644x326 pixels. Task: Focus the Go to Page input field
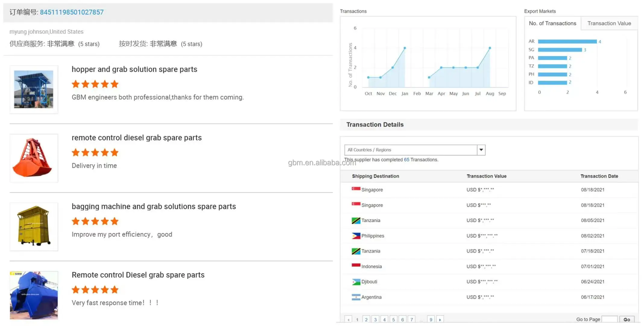pyautogui.click(x=609, y=319)
